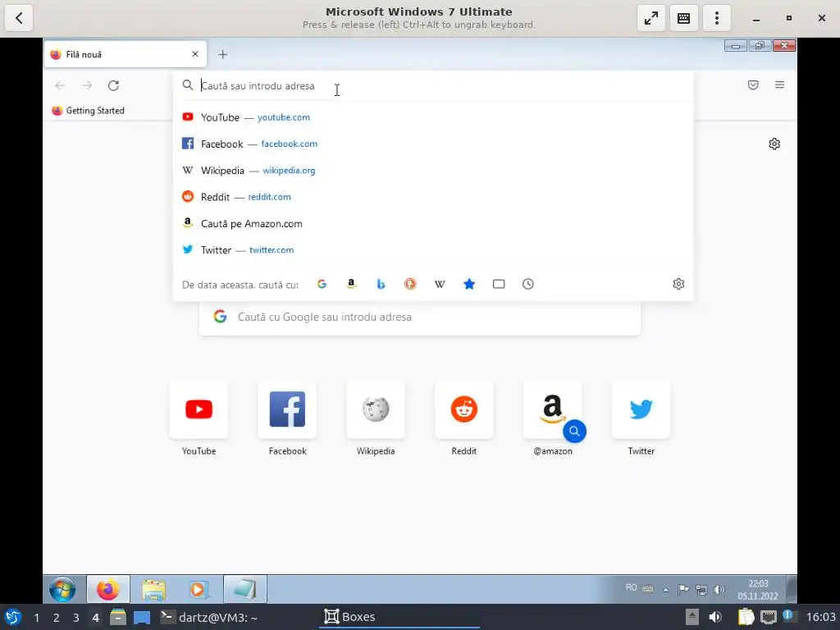Choose the Twitter suggestion in the dropdown
Image resolution: width=840 pixels, height=630 pixels.
[433, 249]
